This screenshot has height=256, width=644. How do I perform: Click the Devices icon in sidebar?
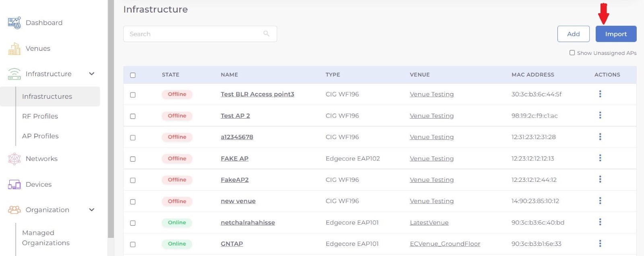(14, 185)
